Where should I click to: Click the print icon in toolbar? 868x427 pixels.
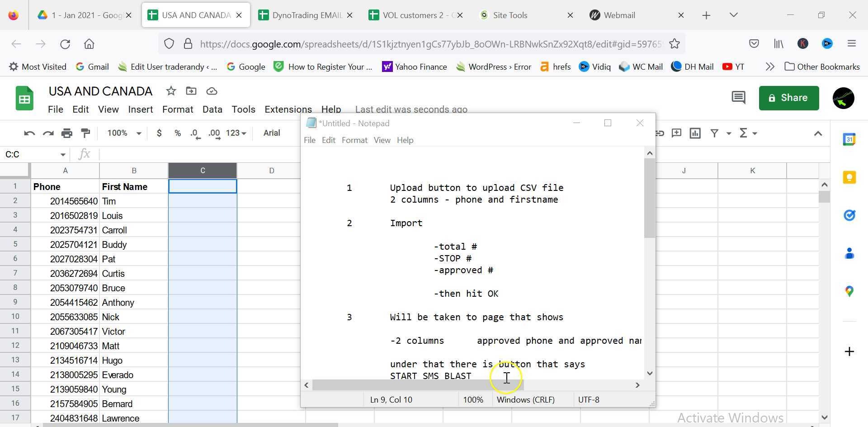pos(67,133)
